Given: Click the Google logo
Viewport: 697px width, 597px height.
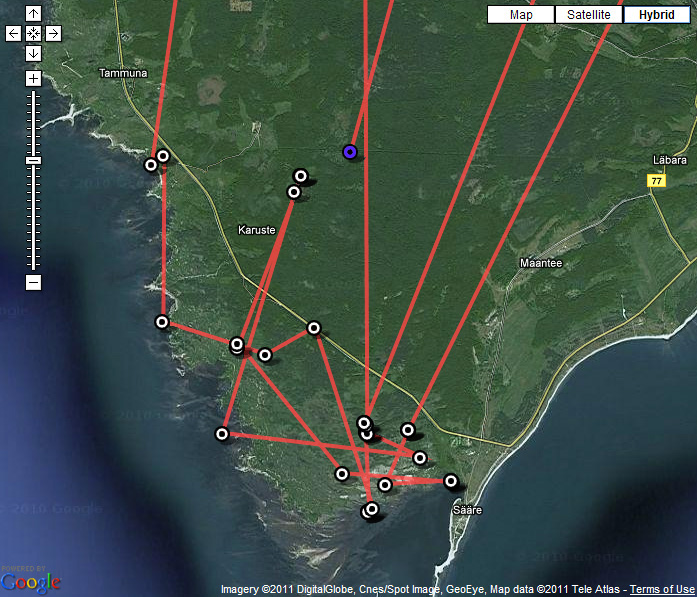Looking at the screenshot, I should 31,581.
